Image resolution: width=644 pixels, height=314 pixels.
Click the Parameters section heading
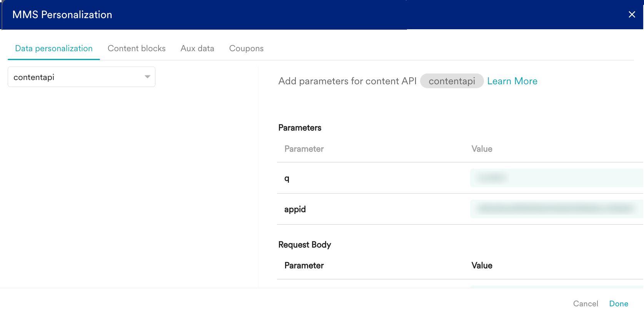point(300,128)
